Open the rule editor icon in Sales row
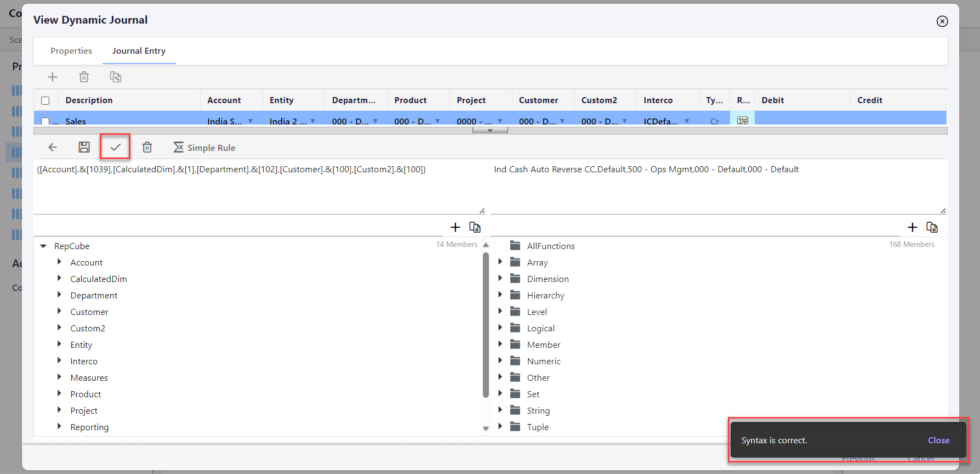Image resolution: width=980 pixels, height=474 pixels. tap(743, 121)
